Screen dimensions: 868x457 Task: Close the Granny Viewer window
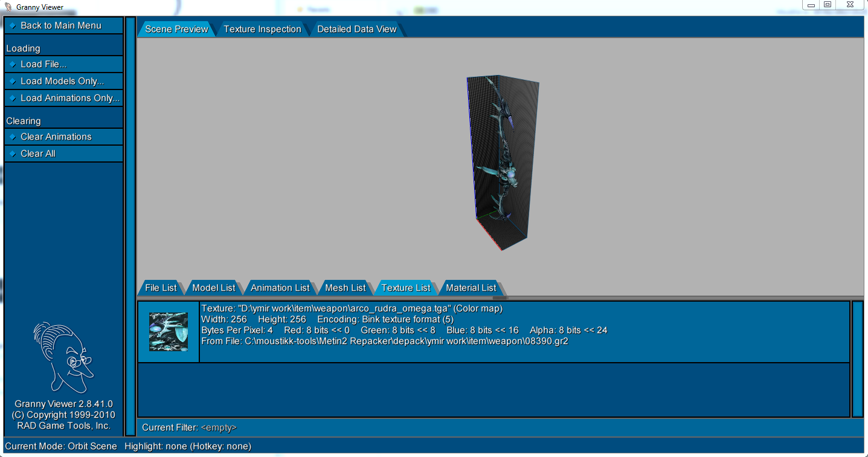[x=850, y=4]
